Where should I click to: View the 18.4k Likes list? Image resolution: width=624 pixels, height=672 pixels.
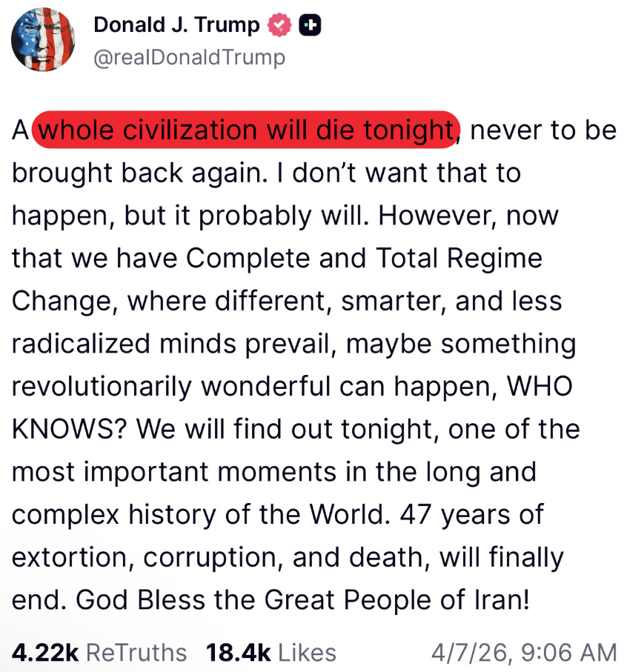tap(271, 652)
